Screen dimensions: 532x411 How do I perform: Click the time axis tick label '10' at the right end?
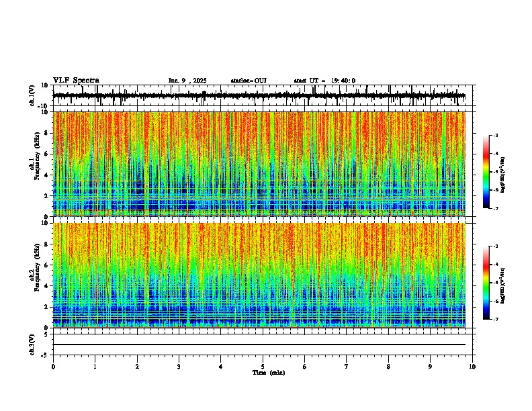[472, 367]
